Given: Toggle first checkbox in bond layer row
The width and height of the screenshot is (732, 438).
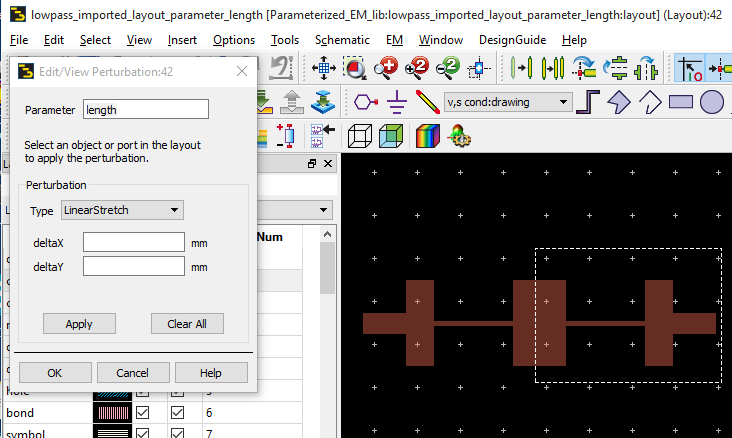Looking at the screenshot, I should (x=142, y=413).
